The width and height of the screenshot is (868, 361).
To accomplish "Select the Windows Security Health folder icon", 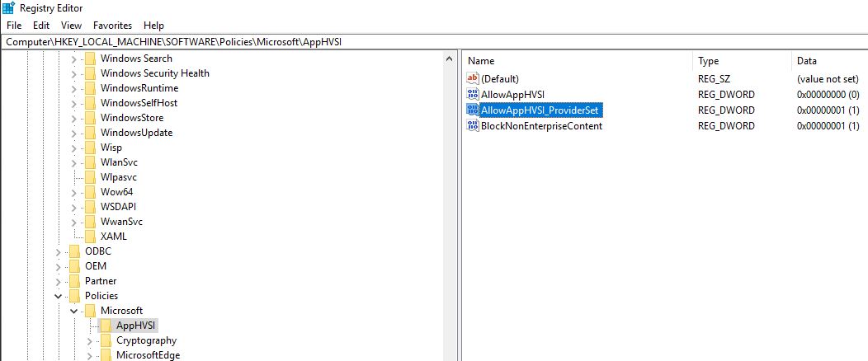I will pos(90,73).
